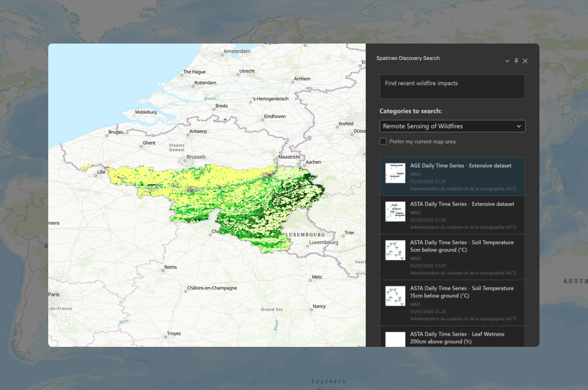The image size is (588, 390).
Task: Enable Prefer my current map area
Action: [383, 141]
